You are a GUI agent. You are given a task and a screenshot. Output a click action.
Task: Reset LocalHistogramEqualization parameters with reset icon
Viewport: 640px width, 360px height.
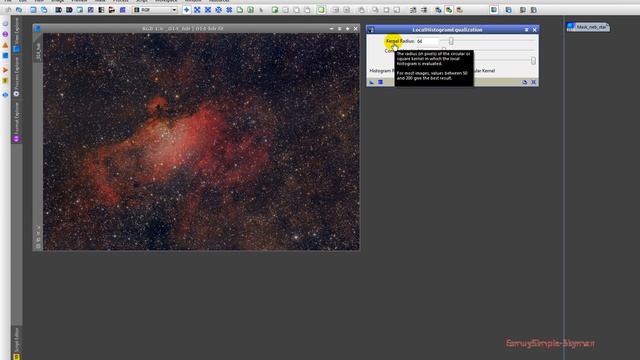(x=525, y=82)
